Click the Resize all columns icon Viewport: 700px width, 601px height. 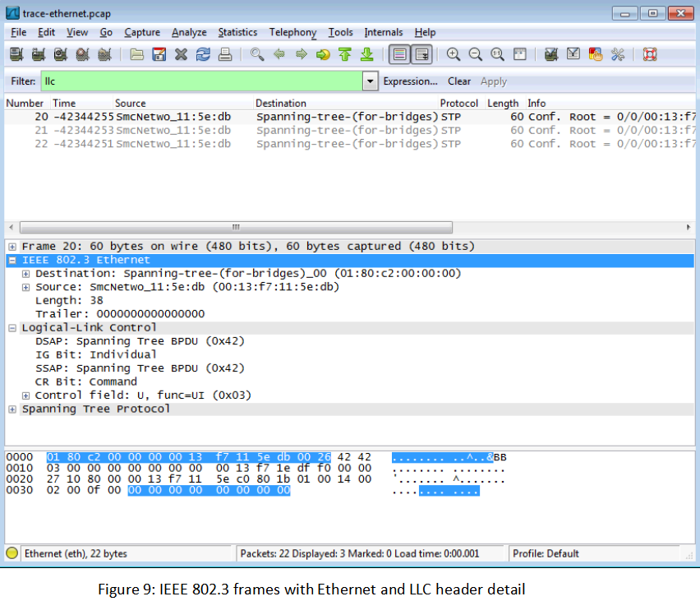(x=519, y=54)
